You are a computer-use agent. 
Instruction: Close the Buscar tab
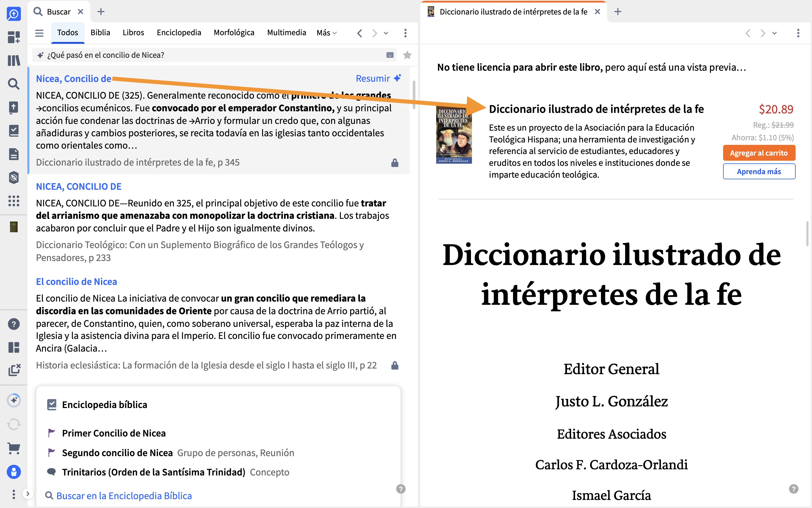(x=81, y=12)
